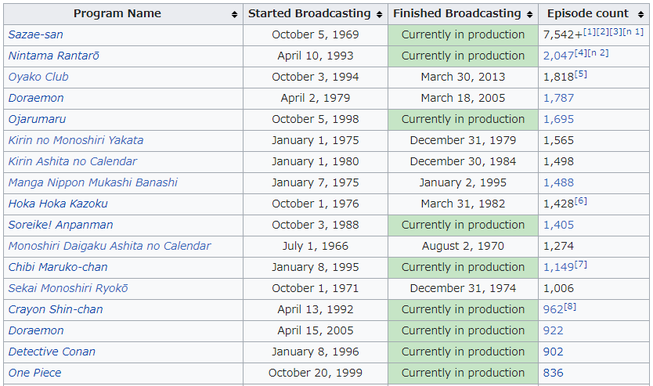
Task: Click footnote [1] on Sazae-san count
Action: (x=589, y=32)
